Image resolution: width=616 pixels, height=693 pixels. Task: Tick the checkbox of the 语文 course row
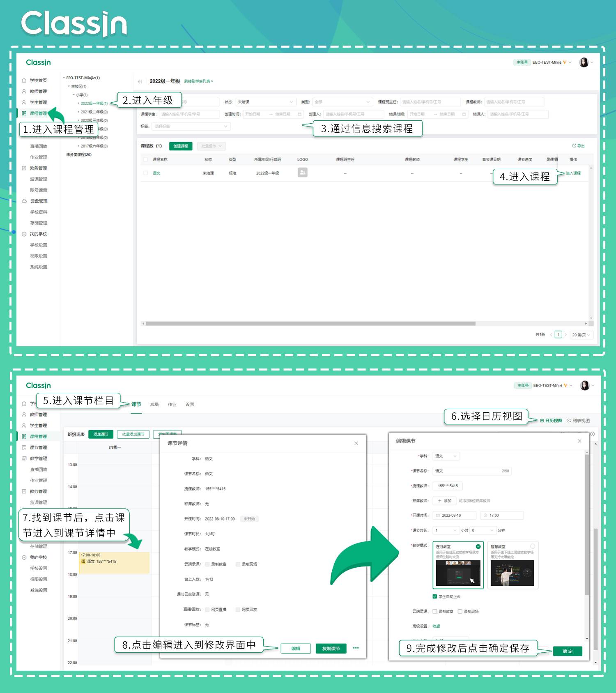tap(145, 173)
